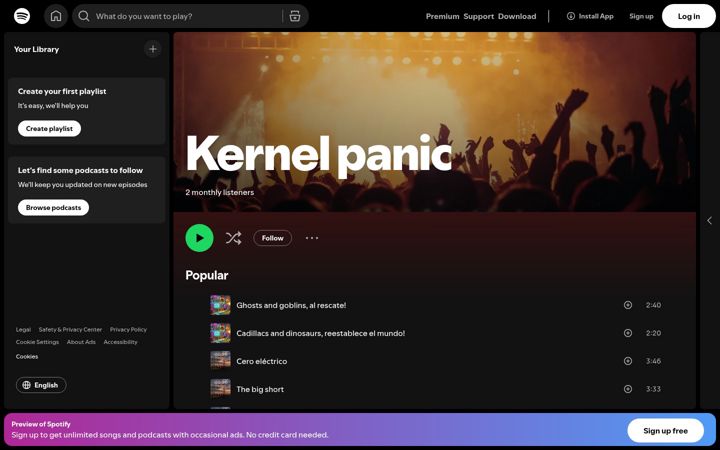Click The big short album thumbnail
The image size is (720, 450).
click(x=220, y=389)
